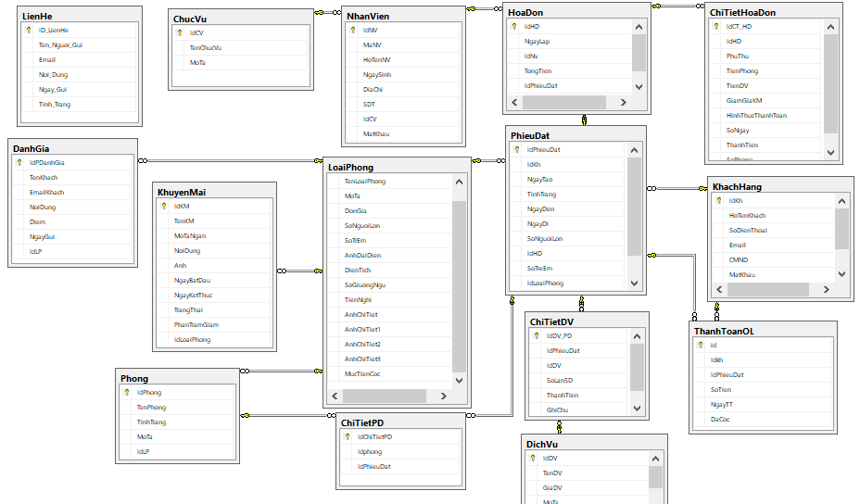This screenshot has height=504, width=860.
Task: Click the key icon beside Id in ThanhToanOL
Action: tap(700, 346)
